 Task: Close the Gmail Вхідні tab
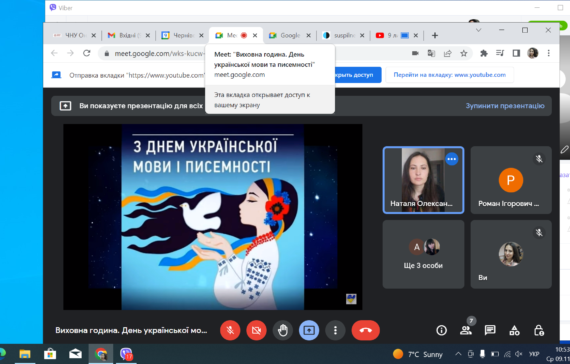click(x=148, y=35)
